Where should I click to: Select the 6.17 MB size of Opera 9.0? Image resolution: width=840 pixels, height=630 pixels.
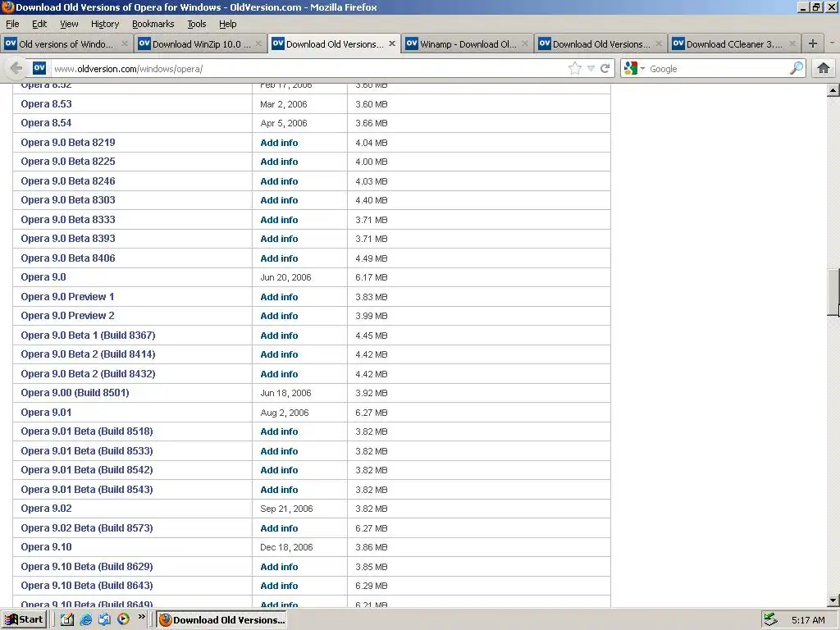click(372, 277)
